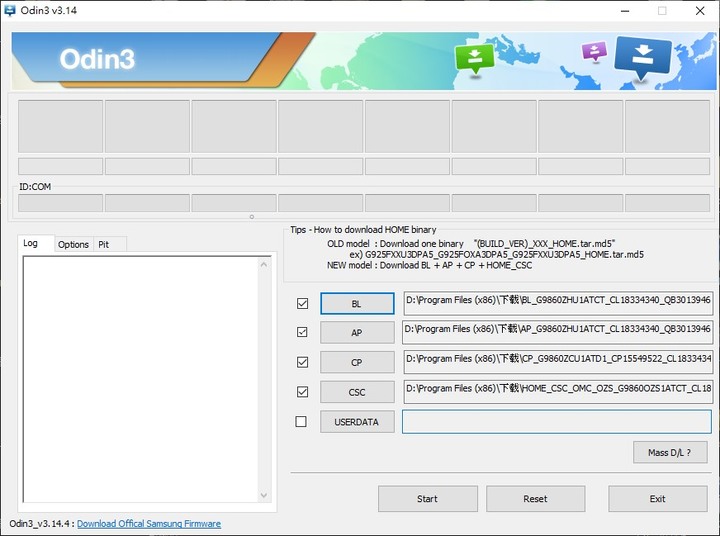Uncheck the CP file checkbox

[x=302, y=362]
